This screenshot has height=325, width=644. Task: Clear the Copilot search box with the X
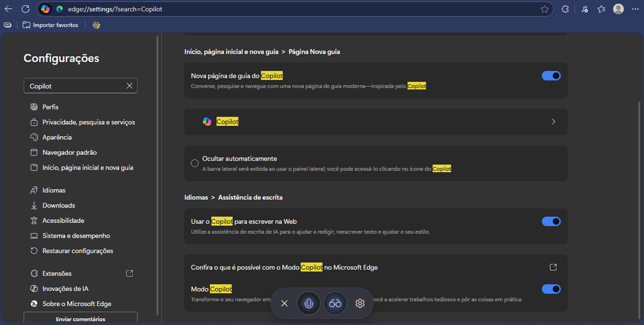130,86
